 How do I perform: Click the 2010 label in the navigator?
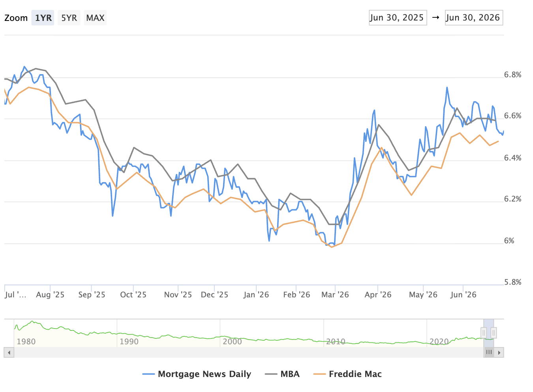336,342
